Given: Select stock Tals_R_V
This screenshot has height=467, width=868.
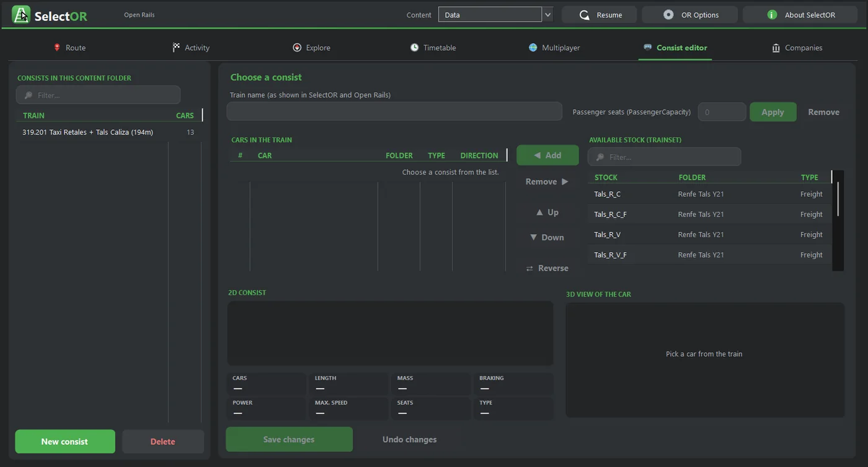Looking at the screenshot, I should (709, 235).
